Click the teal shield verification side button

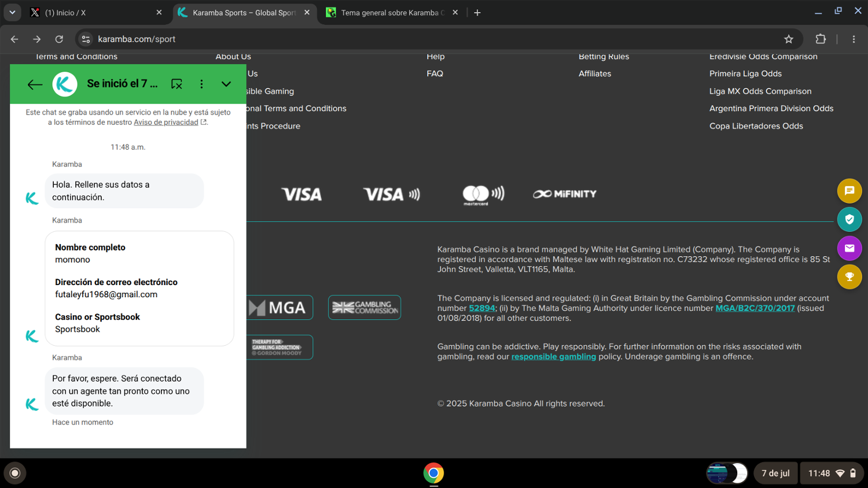[849, 219]
